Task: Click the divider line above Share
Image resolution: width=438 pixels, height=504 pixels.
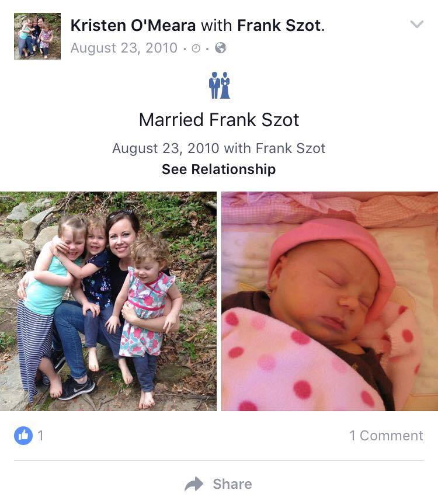Action: point(219,460)
